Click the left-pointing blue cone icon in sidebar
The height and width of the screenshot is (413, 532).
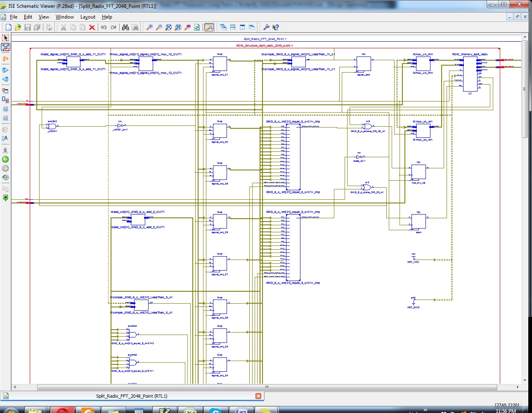tap(5, 79)
